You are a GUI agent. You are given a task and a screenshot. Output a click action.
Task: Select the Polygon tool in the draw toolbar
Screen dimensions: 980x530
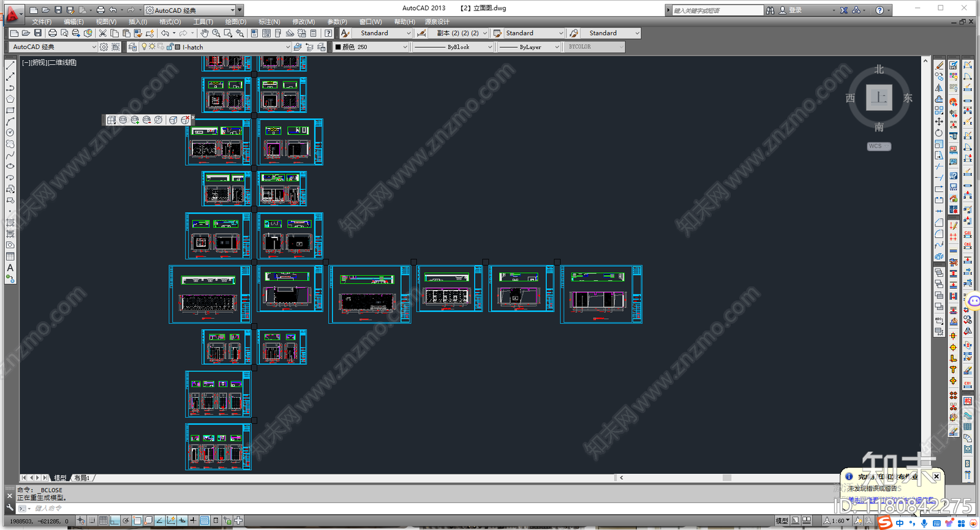tap(10, 99)
